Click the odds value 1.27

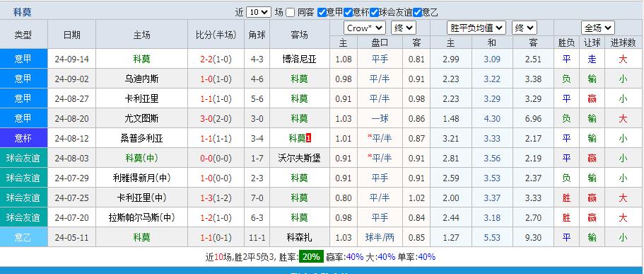coord(451,237)
